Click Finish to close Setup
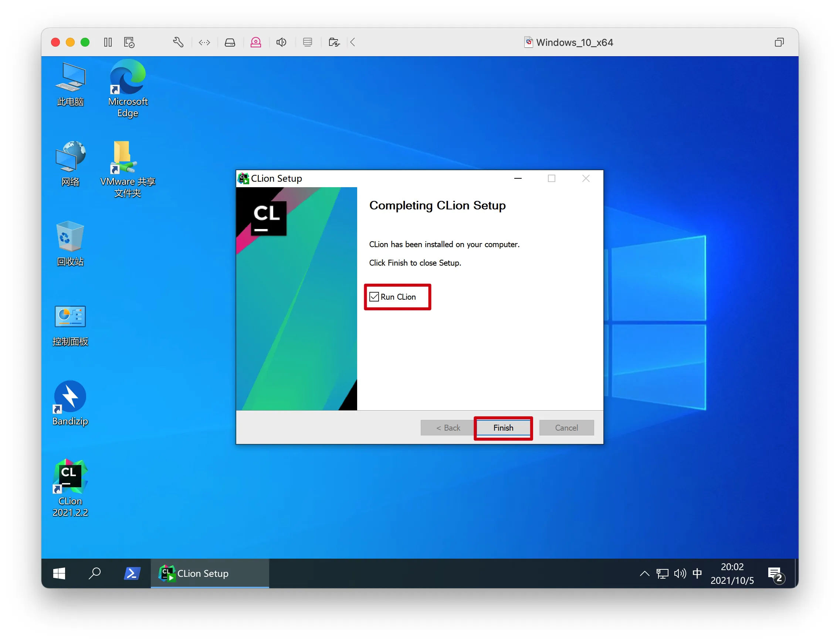Screen dimensions: 840x643 (503, 428)
